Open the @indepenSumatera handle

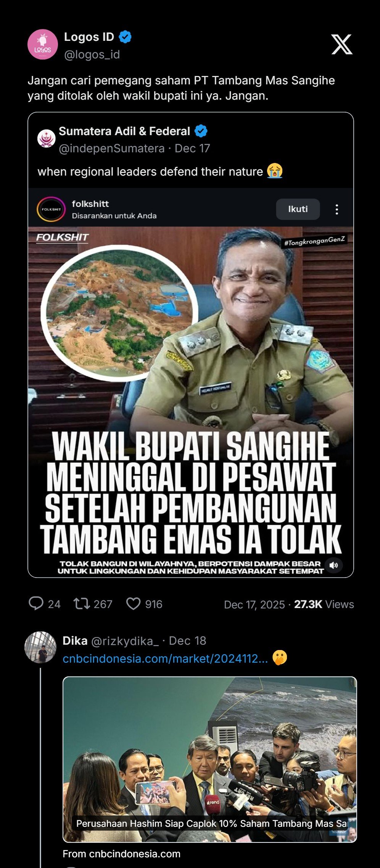coord(112,148)
